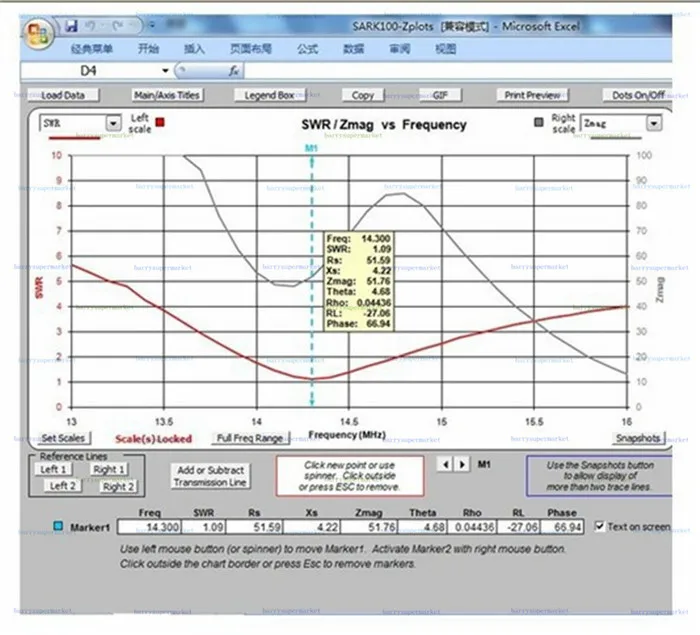The height and width of the screenshot is (635, 700).
Task: Expand the Name Box D4 dropdown
Action: 165,71
